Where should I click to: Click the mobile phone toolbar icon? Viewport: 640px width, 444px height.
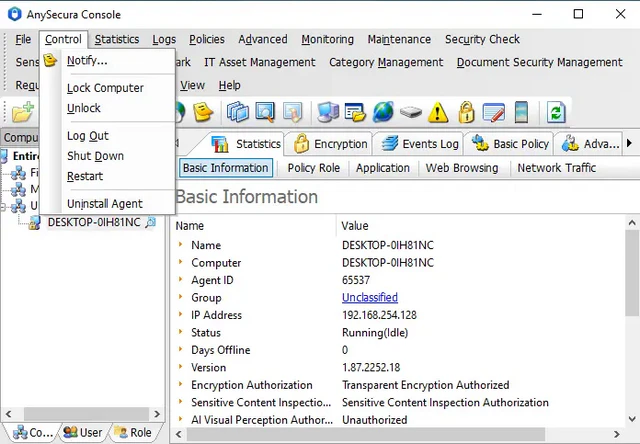click(521, 112)
